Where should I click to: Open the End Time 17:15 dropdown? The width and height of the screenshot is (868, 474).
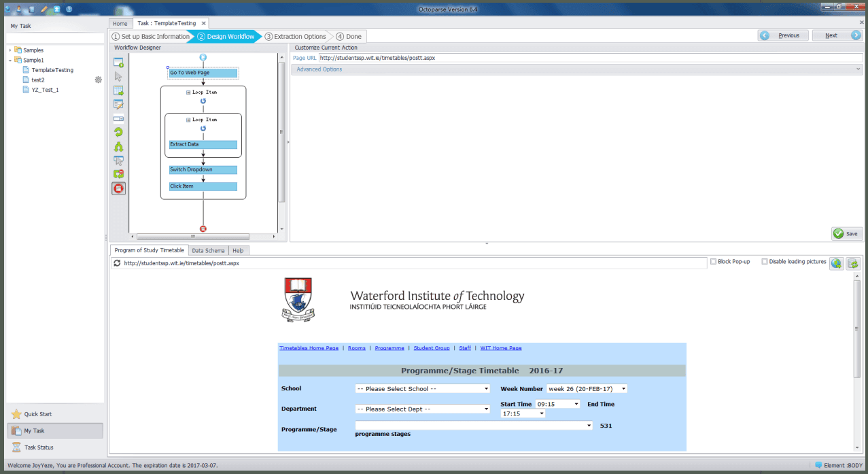(x=523, y=413)
